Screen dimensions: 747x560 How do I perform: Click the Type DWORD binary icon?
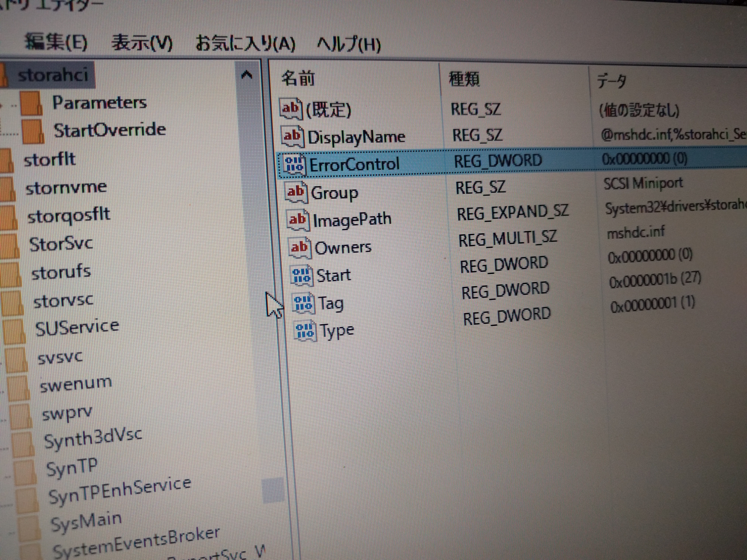(x=305, y=331)
